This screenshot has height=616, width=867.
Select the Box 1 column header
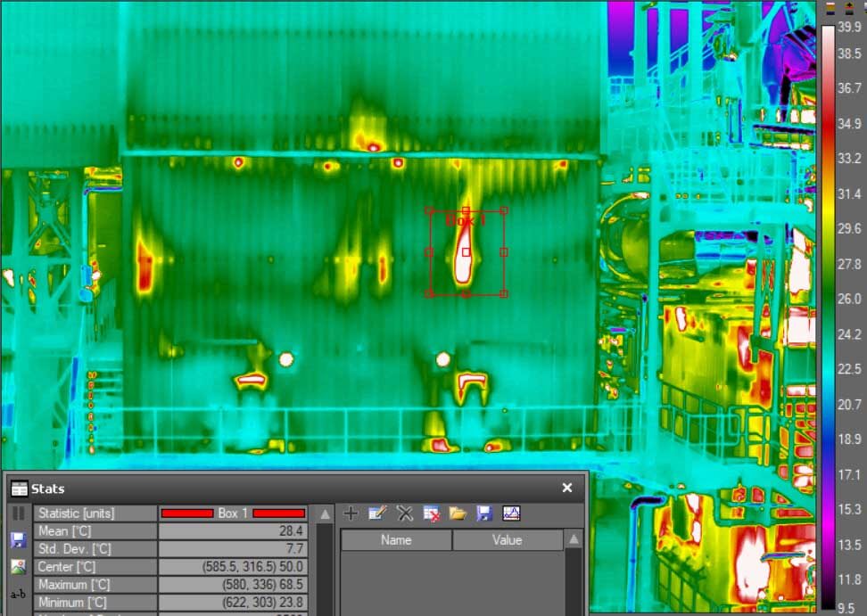coord(233,513)
